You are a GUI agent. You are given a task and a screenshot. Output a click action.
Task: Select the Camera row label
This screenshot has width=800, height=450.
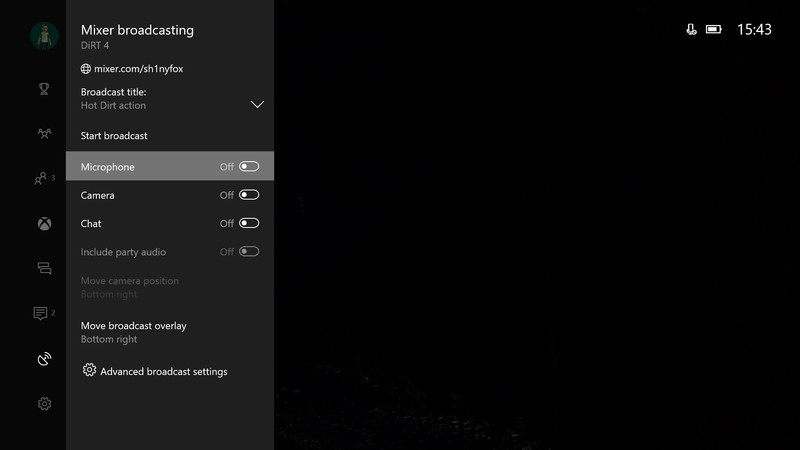[97, 195]
